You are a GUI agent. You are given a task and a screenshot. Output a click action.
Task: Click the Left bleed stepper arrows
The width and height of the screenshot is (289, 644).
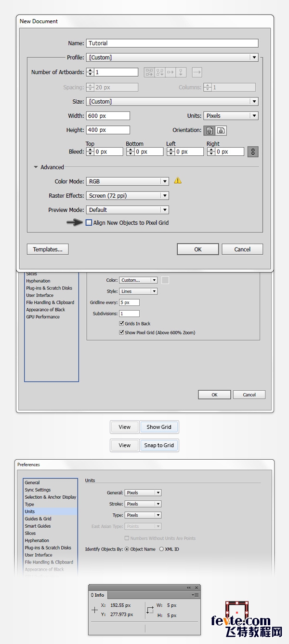click(171, 151)
